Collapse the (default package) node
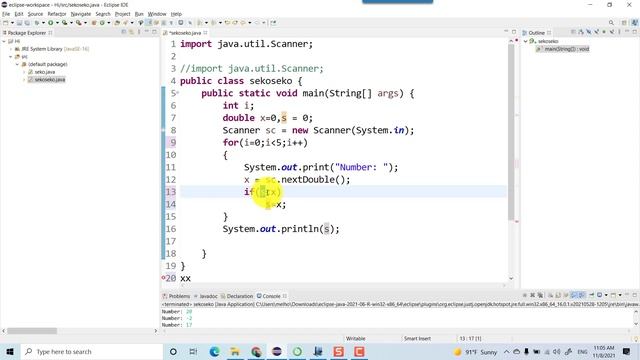640x360 pixels. (x=18, y=64)
